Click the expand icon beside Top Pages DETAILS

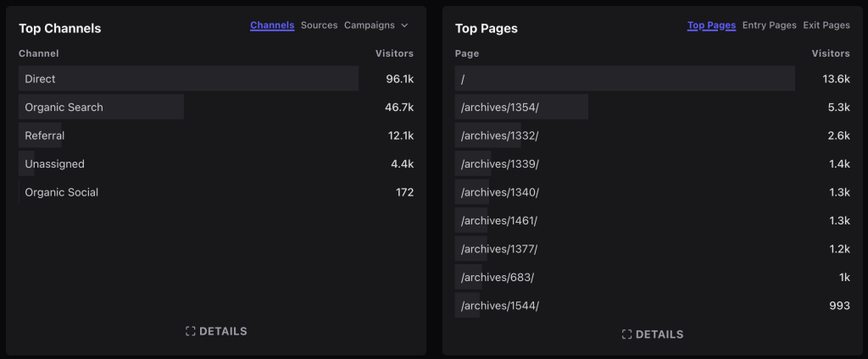coord(626,334)
